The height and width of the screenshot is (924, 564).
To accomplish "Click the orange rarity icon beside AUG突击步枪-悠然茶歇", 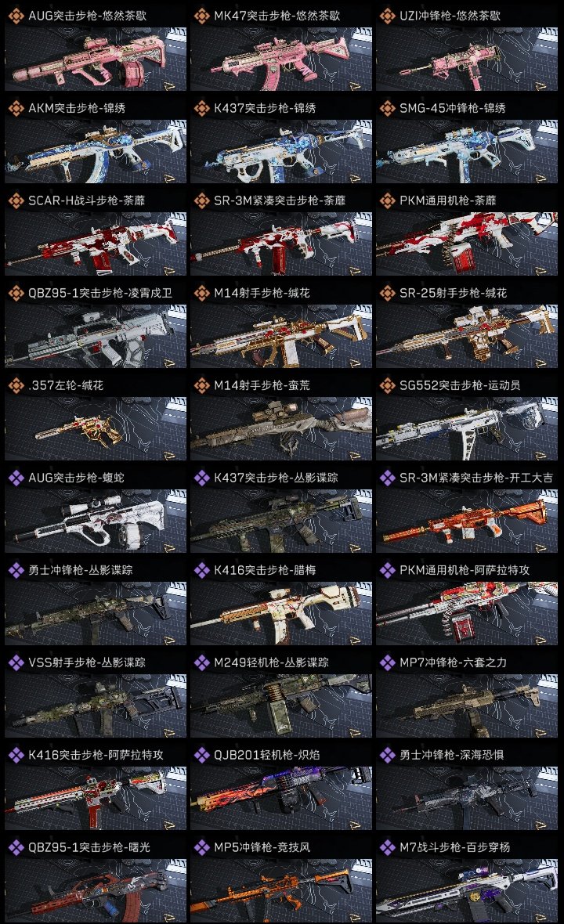I will point(16,16).
